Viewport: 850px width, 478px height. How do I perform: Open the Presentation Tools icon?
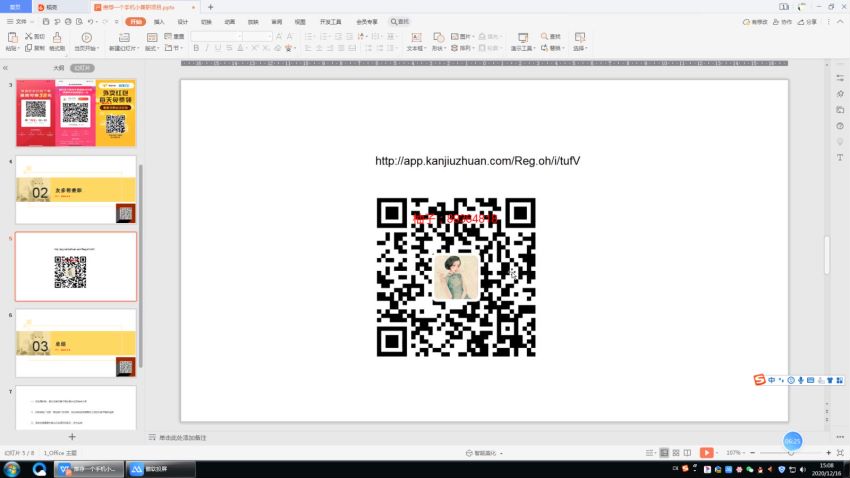[523, 37]
